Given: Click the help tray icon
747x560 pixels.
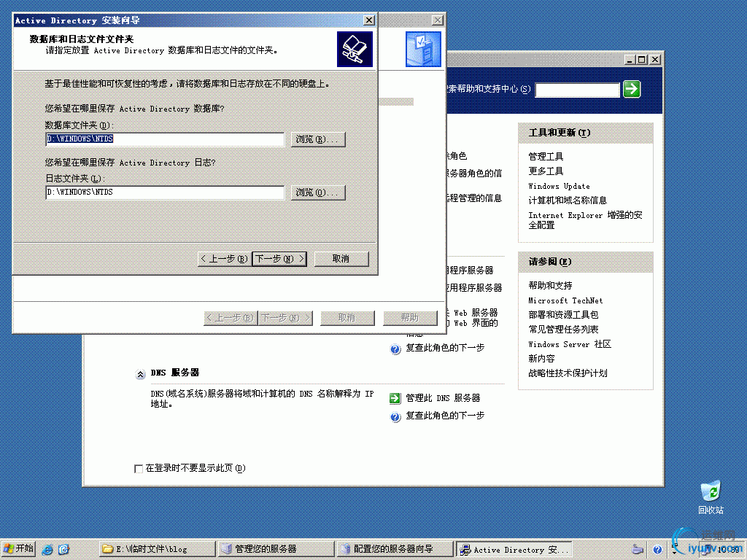Looking at the screenshot, I should pyautogui.click(x=657, y=550).
